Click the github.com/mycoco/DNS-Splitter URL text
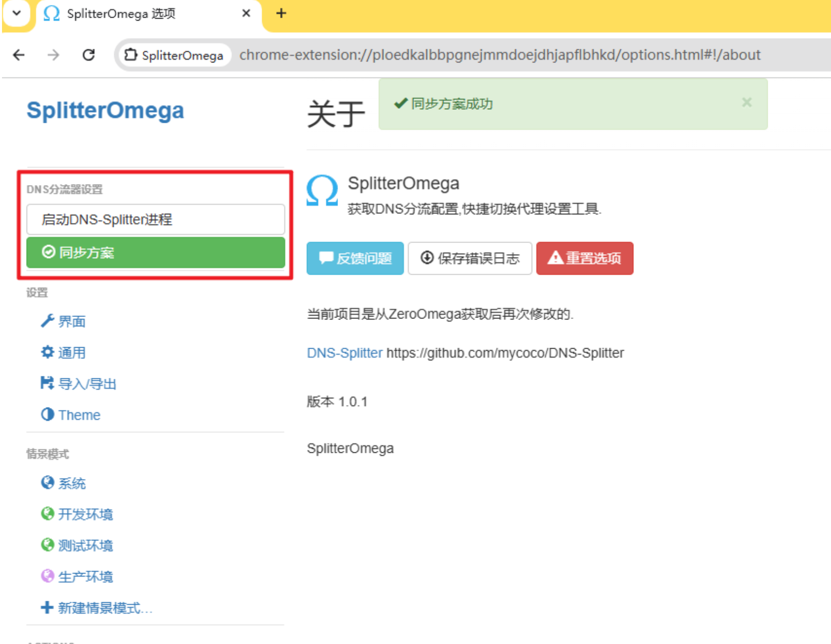This screenshot has height=644, width=831. click(505, 353)
